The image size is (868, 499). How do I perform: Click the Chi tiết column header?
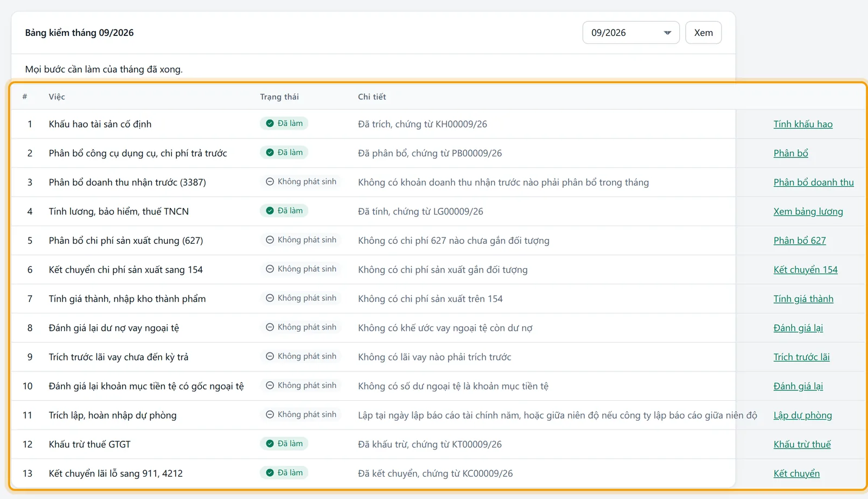[372, 97]
